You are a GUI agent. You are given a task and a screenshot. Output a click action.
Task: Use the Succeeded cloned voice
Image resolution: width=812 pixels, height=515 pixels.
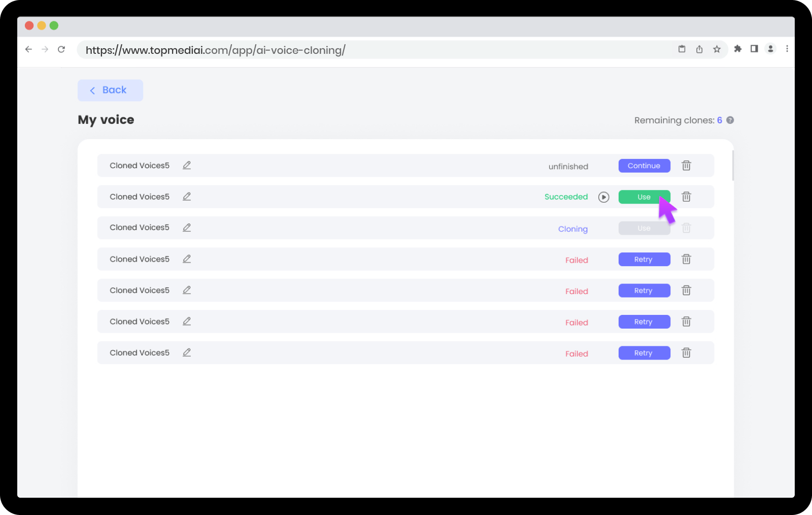[644, 197]
